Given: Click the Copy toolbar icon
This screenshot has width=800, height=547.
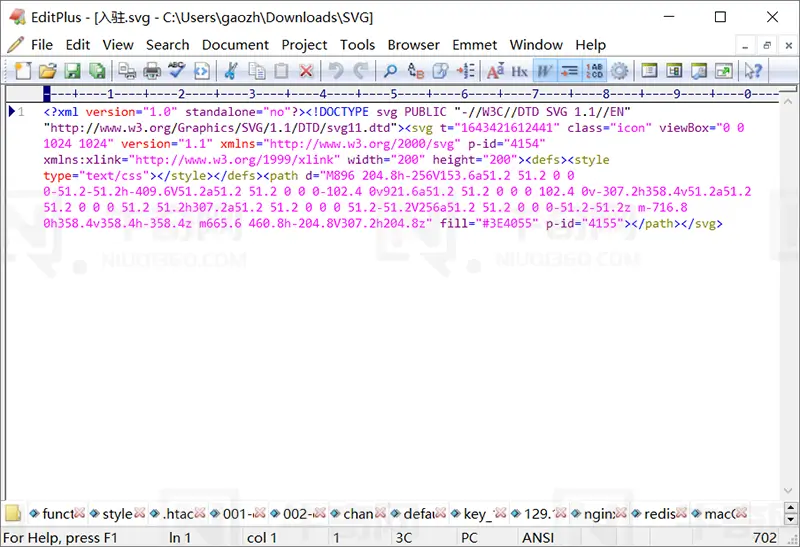Looking at the screenshot, I should 257,70.
